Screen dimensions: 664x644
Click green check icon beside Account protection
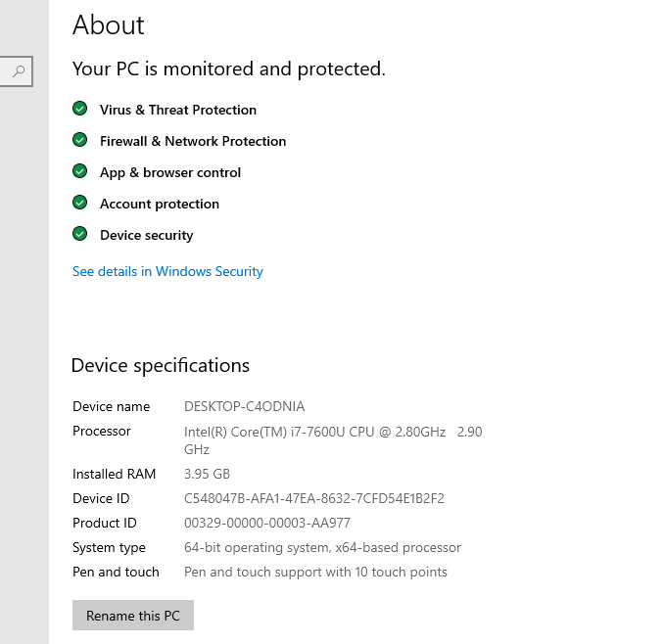click(80, 204)
